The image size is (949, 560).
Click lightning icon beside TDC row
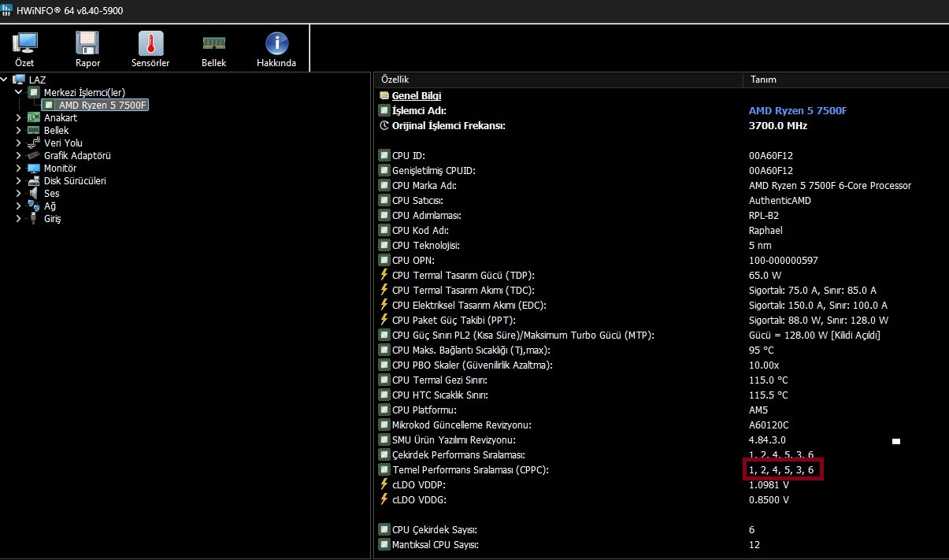384,290
